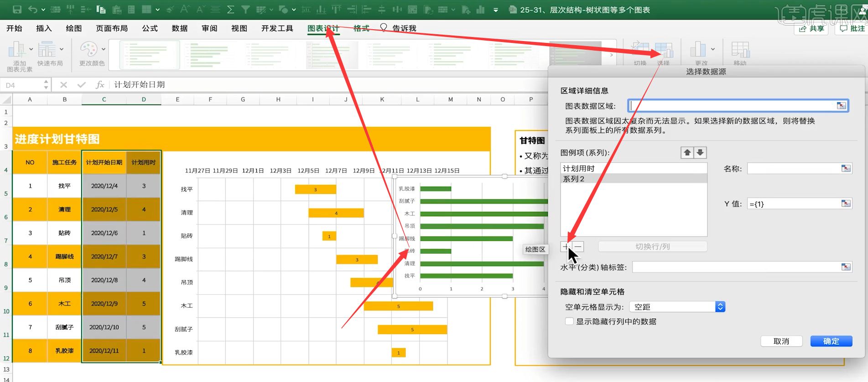The height and width of the screenshot is (382, 868).
Task: Open the 数据 ribbon tab
Action: click(x=180, y=28)
